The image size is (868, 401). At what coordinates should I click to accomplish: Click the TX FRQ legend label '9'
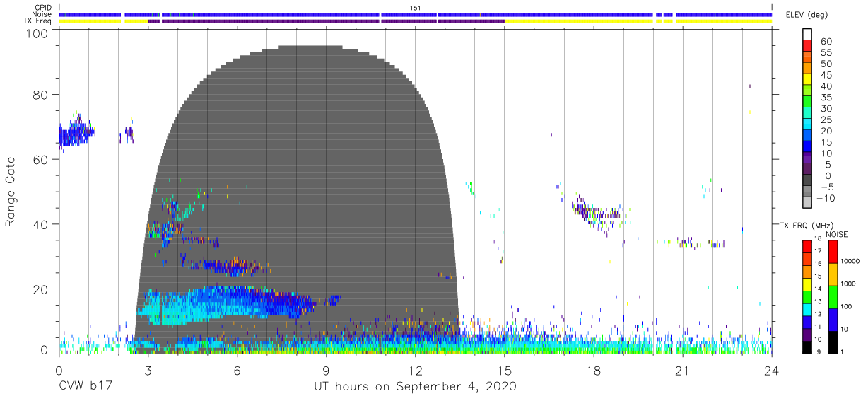click(x=818, y=352)
